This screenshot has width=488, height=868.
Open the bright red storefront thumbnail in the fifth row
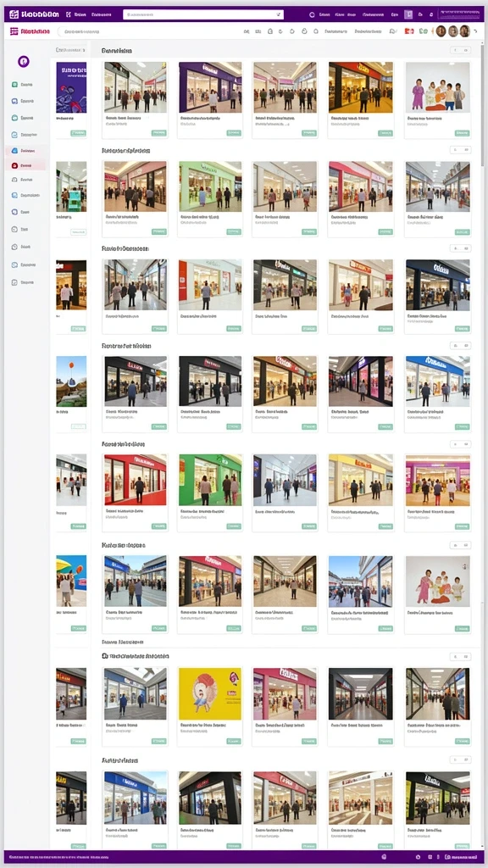[x=135, y=480]
